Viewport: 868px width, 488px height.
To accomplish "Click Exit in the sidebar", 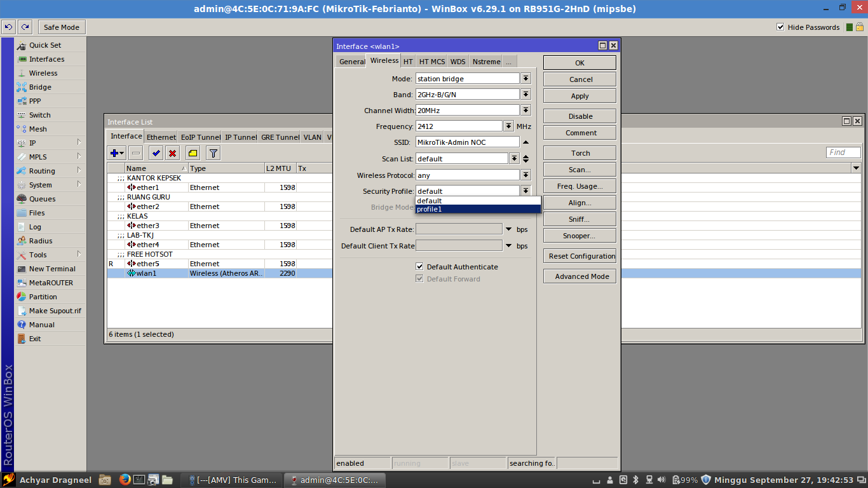I will click(x=34, y=339).
